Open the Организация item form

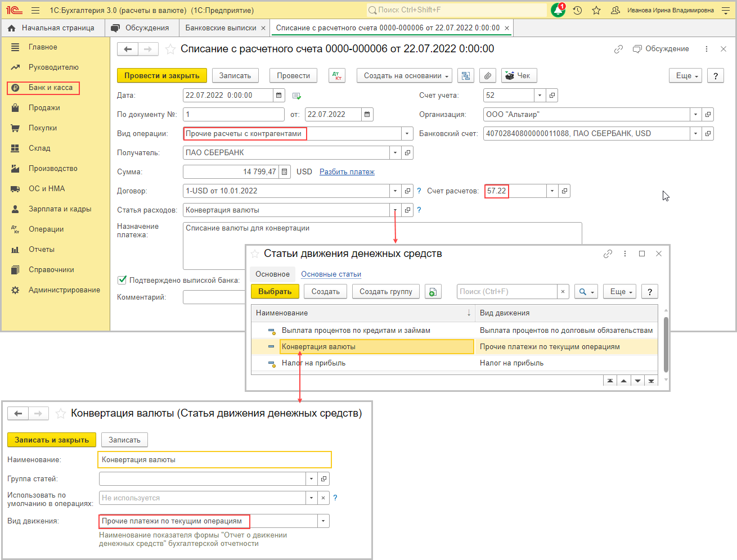708,115
